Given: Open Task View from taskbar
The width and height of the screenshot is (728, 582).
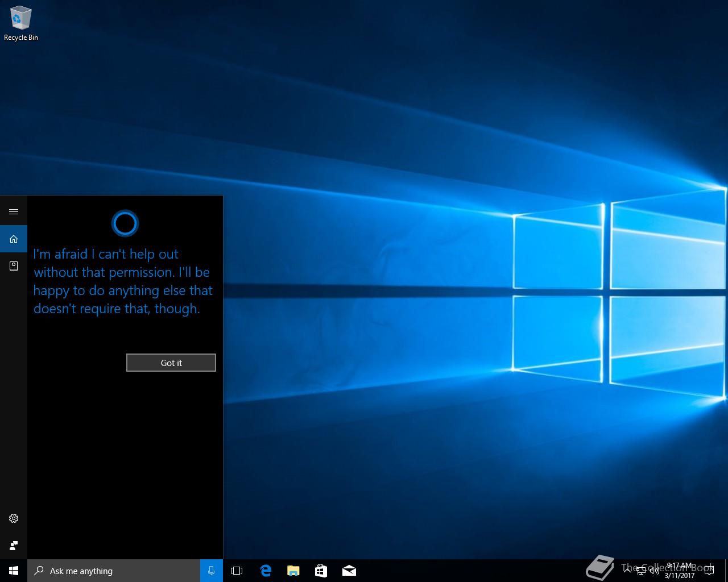Looking at the screenshot, I should coord(237,571).
